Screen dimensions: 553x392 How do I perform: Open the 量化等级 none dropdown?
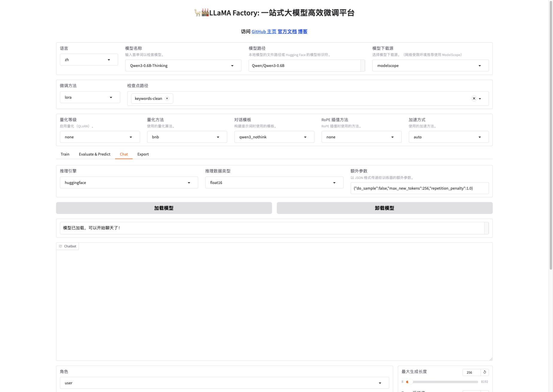tap(100, 137)
